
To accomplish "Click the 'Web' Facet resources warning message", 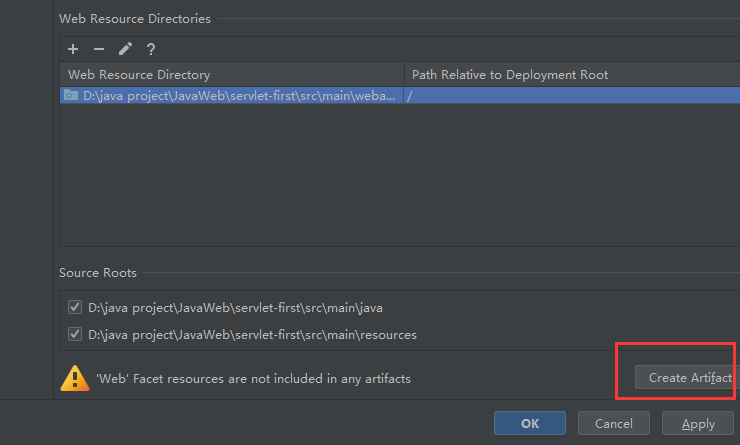I will coord(253,379).
